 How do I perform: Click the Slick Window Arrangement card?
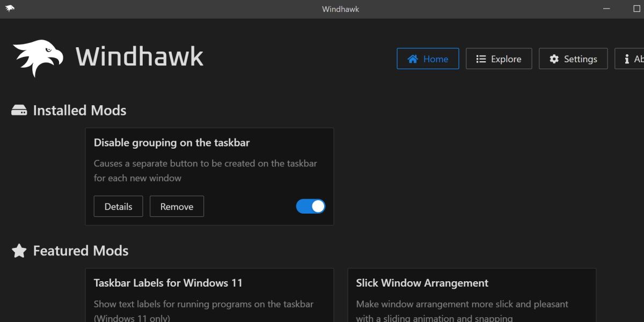pyautogui.click(x=472, y=295)
